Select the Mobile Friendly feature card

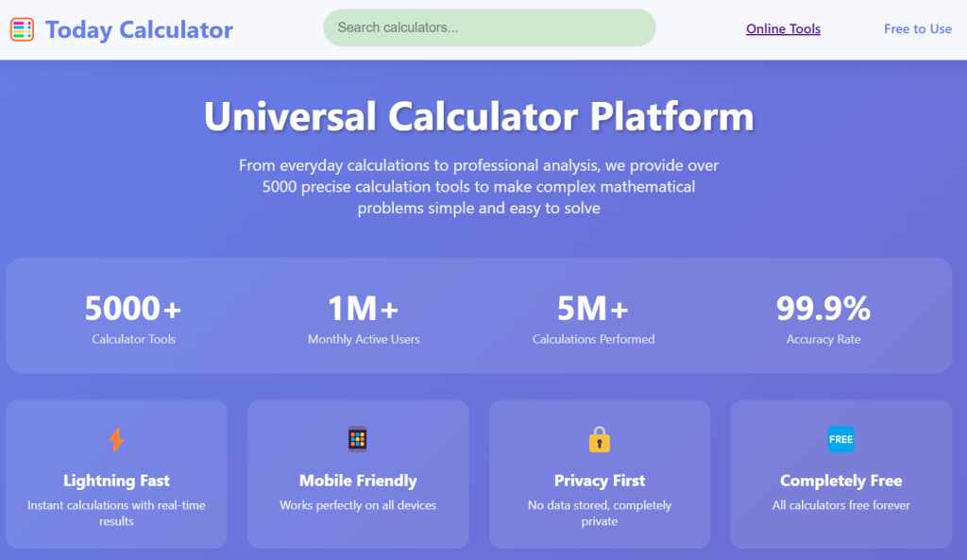pos(358,474)
